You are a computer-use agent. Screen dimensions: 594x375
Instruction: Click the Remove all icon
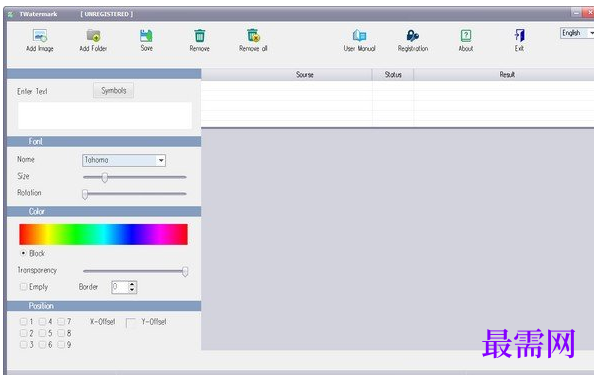click(x=253, y=36)
